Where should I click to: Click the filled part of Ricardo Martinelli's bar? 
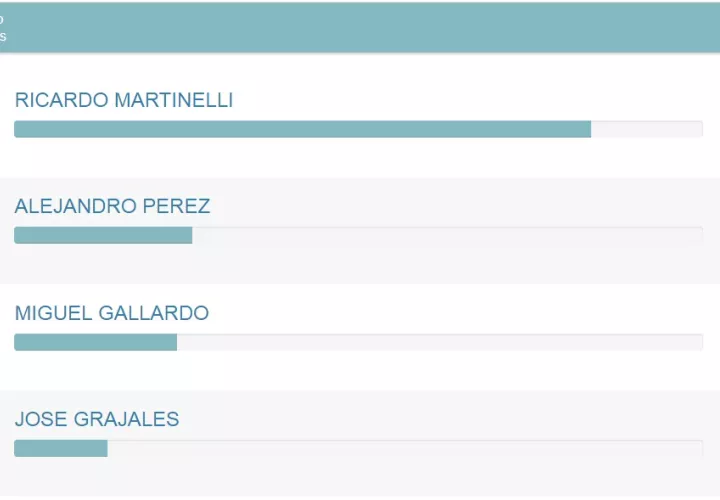pyautogui.click(x=302, y=129)
